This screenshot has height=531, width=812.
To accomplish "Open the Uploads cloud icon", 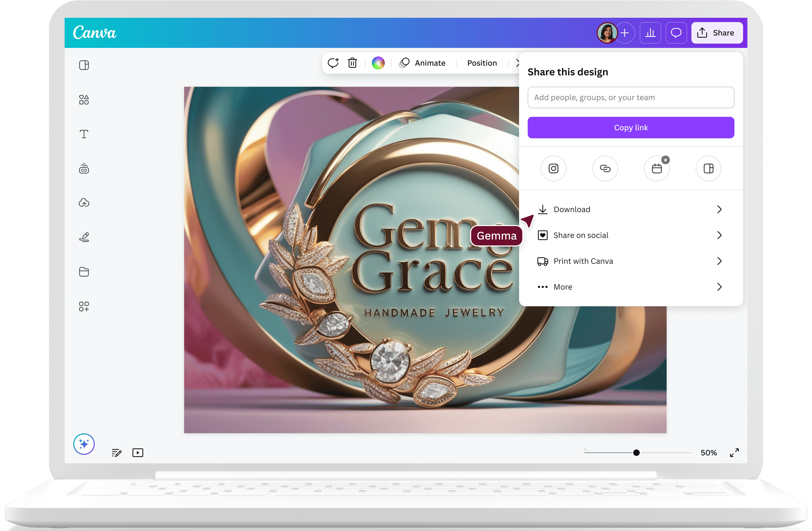I will pos(84,203).
